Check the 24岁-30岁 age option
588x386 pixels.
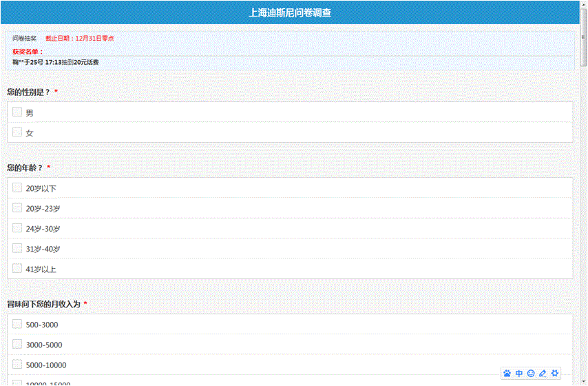coord(17,228)
